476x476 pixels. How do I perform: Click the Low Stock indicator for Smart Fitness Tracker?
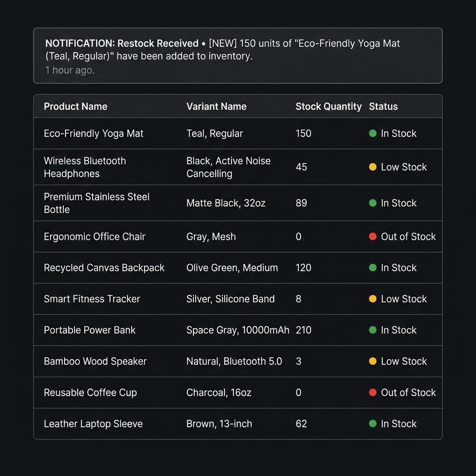[372, 299]
